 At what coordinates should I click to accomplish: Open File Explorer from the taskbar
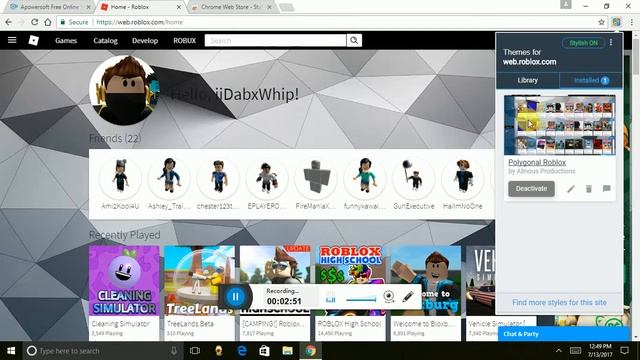[x=287, y=351]
